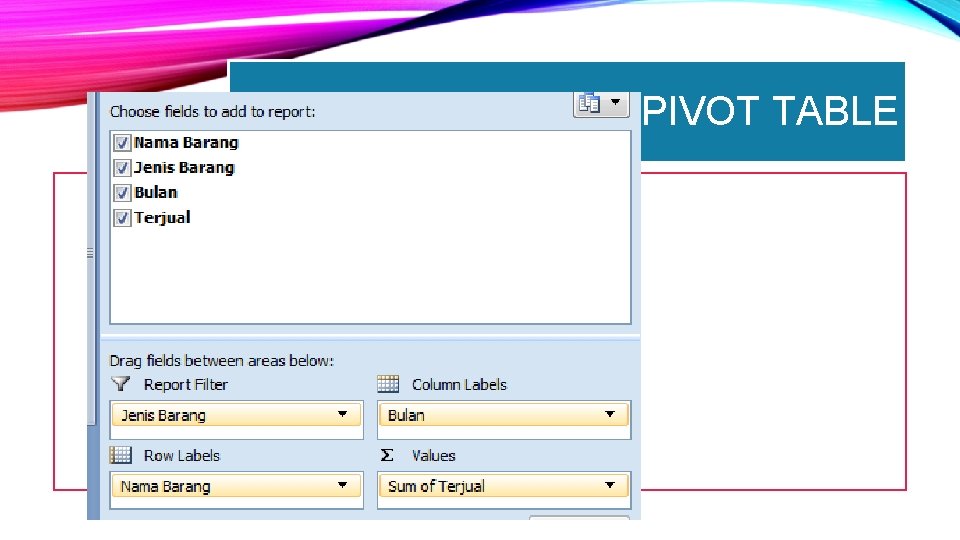
Task: Open Nama Barang dropdown in Row Labels
Action: (x=343, y=486)
